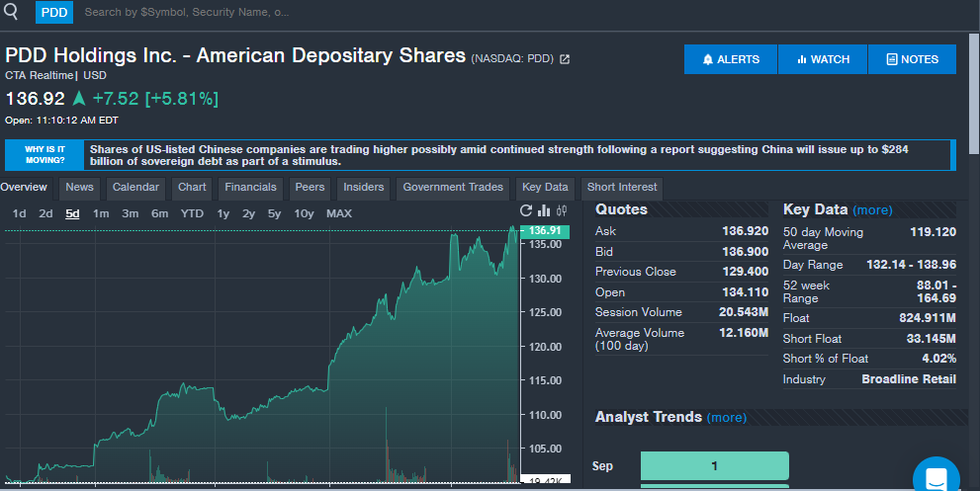
Task: Open Analyst Trends (more) link
Action: point(727,417)
